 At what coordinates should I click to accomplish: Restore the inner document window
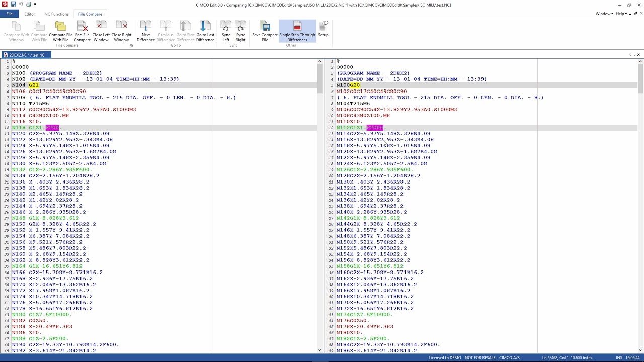point(635,14)
